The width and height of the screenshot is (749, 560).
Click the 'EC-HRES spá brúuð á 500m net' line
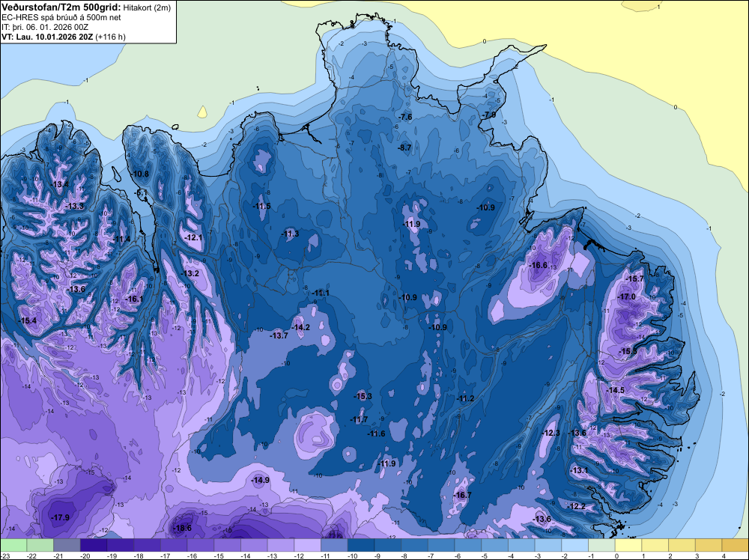(61, 17)
